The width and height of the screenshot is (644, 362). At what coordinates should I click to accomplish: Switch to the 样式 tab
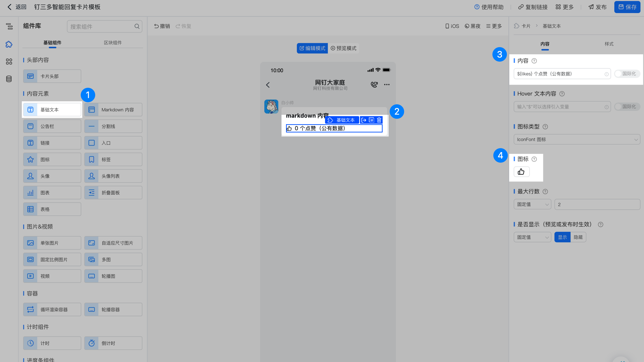(609, 44)
